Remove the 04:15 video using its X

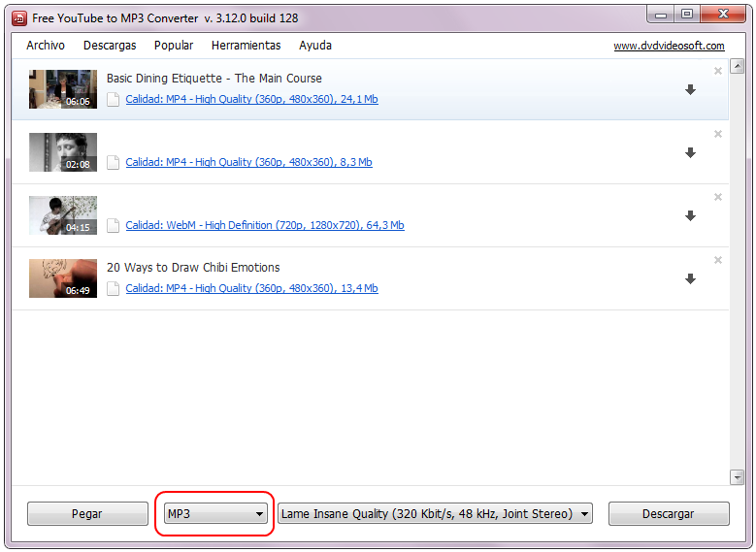(x=718, y=197)
